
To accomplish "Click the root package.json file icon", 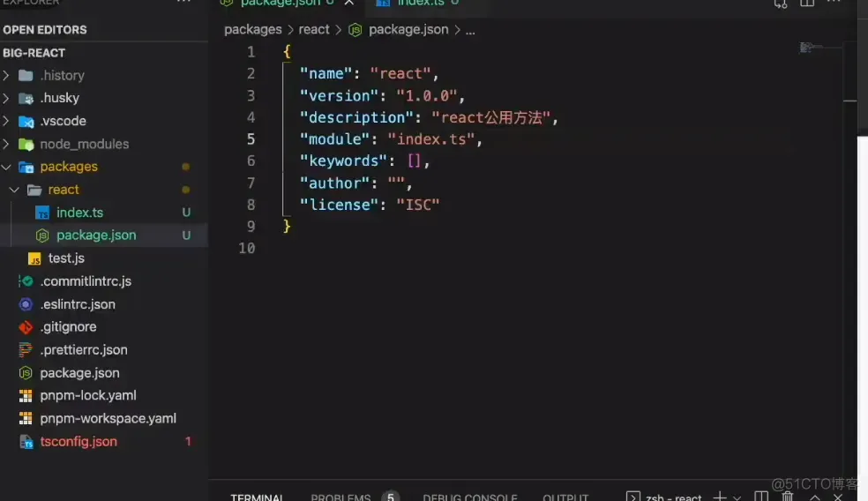I will [26, 373].
